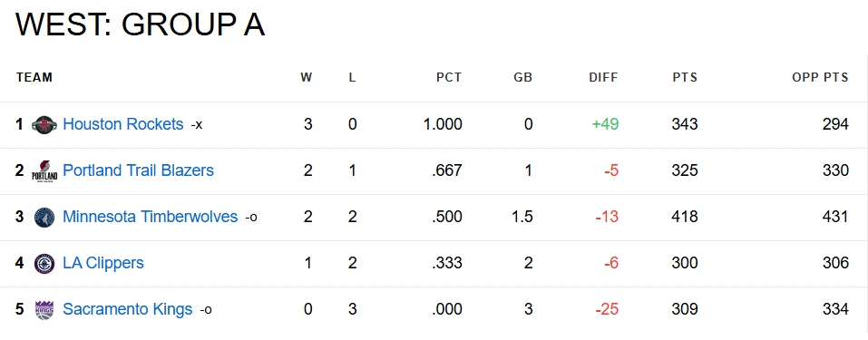Click the GB column header
The width and height of the screenshot is (868, 340).
pyautogui.click(x=522, y=78)
